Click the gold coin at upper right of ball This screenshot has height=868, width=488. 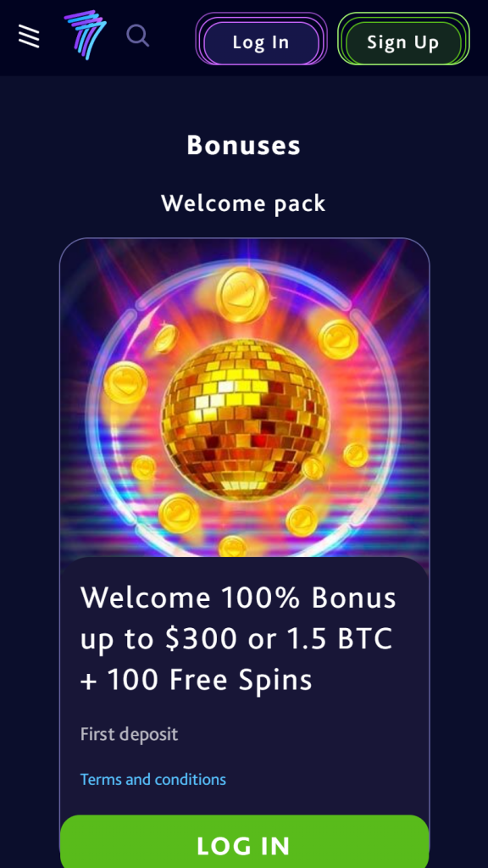(338, 339)
